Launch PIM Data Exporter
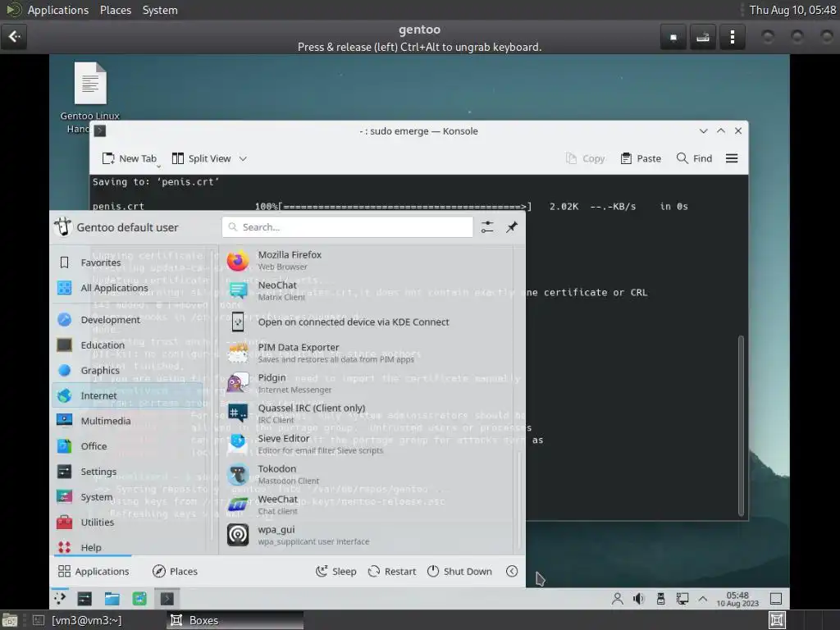The image size is (840, 630). 367,353
